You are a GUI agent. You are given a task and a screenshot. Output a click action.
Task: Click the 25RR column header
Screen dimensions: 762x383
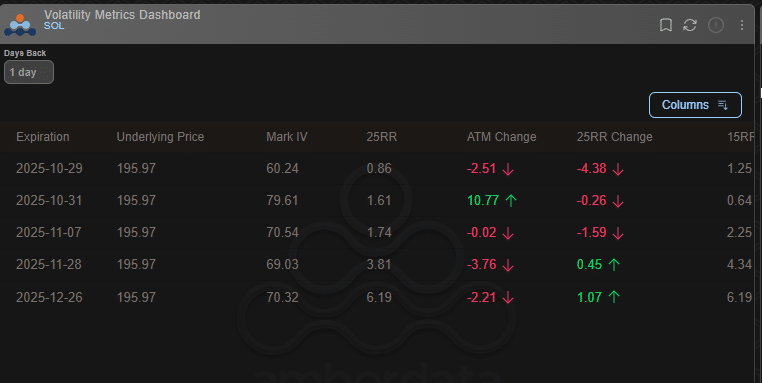tap(381, 137)
